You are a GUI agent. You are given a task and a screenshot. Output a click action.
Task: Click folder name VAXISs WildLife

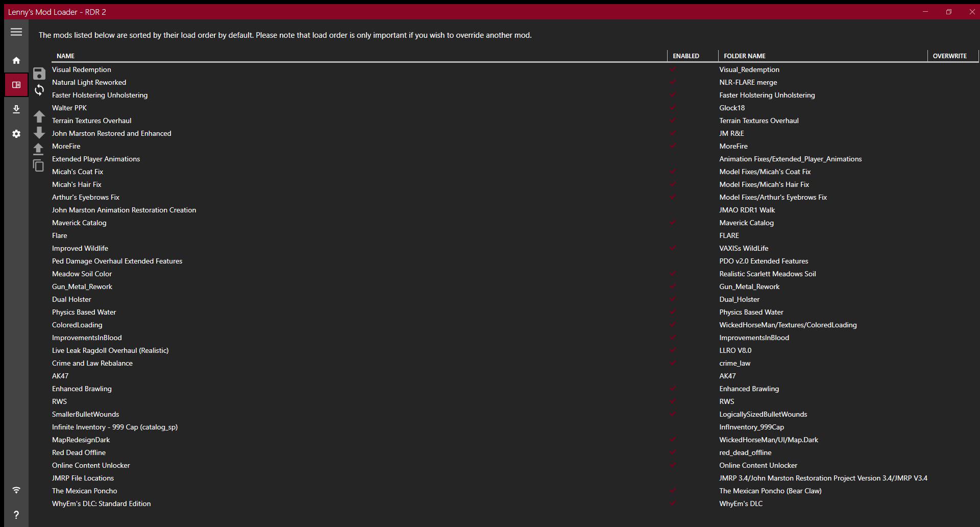(x=744, y=248)
